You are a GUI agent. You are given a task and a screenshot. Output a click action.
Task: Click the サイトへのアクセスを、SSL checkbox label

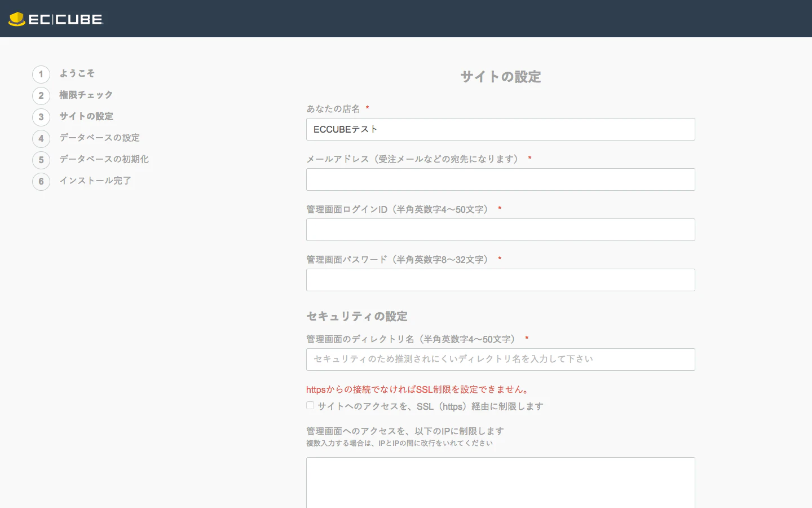coord(430,406)
